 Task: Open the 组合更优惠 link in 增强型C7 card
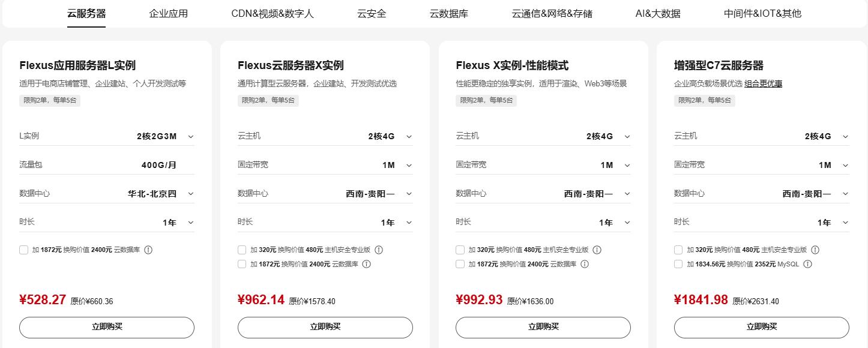coord(762,83)
